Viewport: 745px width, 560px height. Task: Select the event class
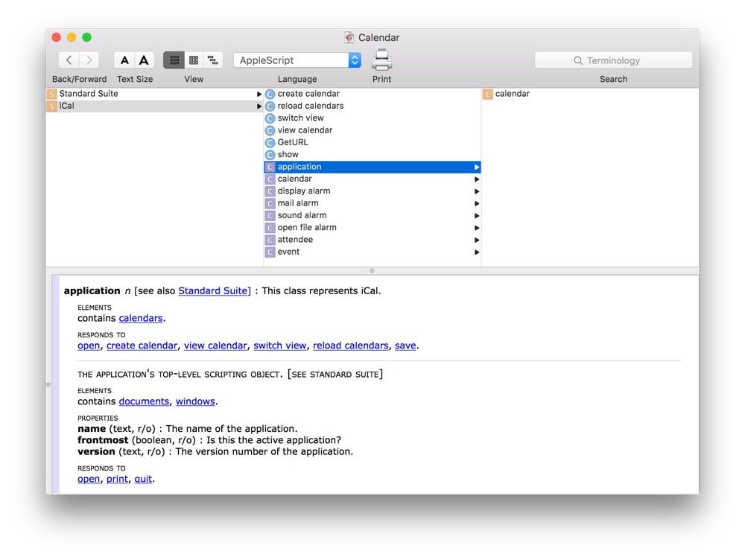372,252
